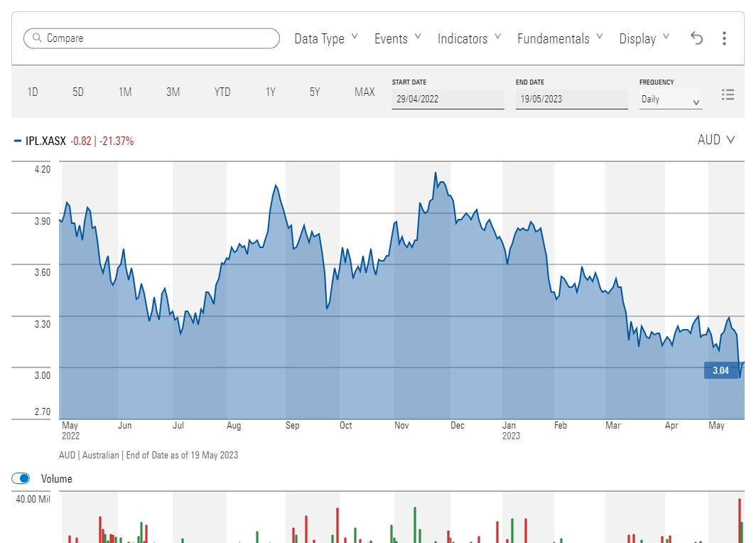This screenshot has width=756, height=543.
Task: Click the Start Date field showing 29/04/2022
Action: tap(448, 100)
